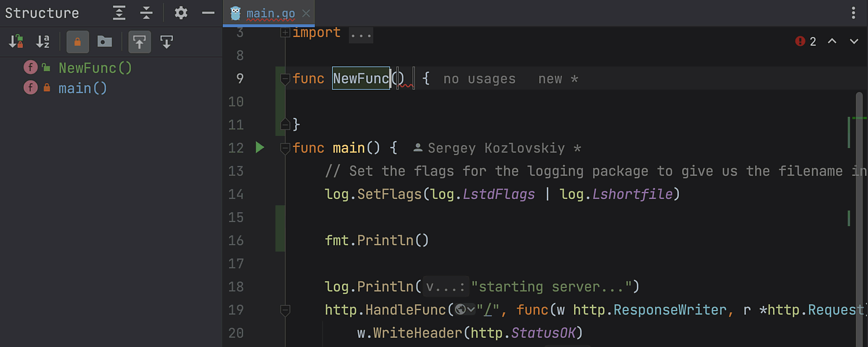Sort structure elements by visibility
Viewport: 868px width, 347px height.
coord(16,42)
